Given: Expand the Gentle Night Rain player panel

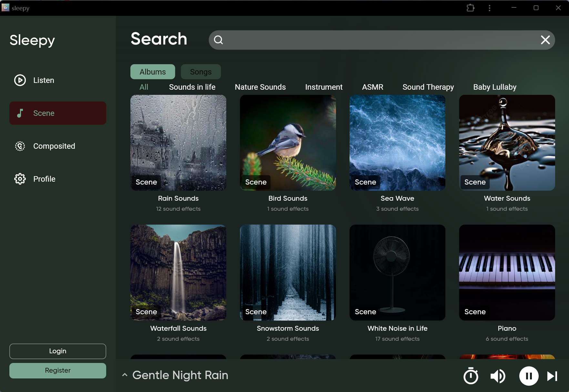Looking at the screenshot, I should (180, 375).
